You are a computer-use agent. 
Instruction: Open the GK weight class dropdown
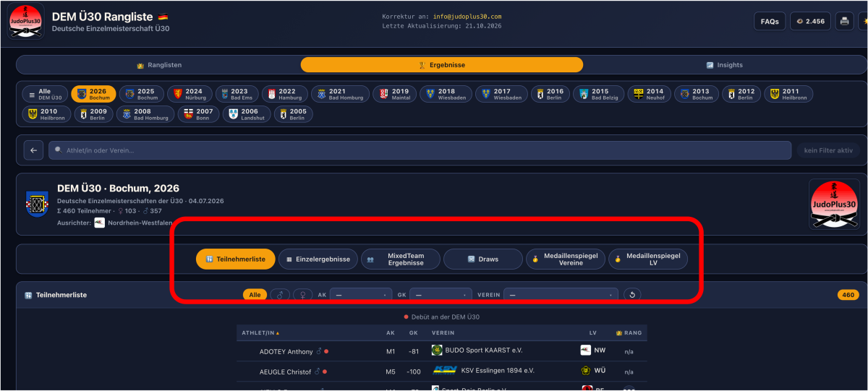coord(441,295)
